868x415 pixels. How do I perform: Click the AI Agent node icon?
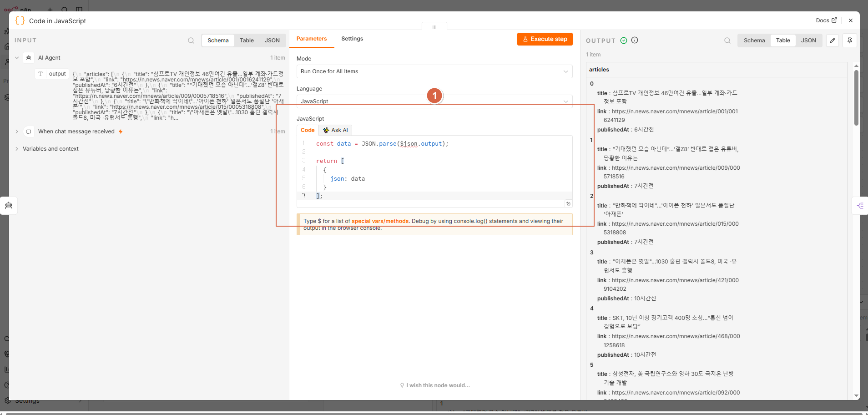coord(29,58)
